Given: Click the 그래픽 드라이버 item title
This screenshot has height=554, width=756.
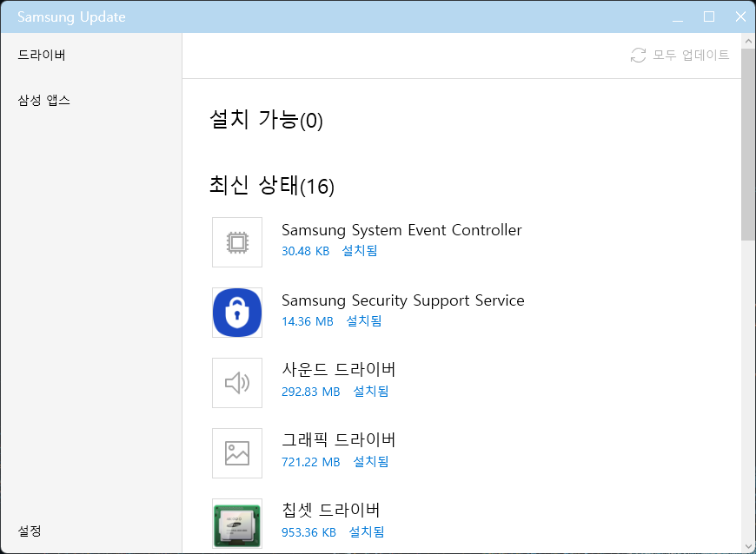Looking at the screenshot, I should (x=338, y=439).
